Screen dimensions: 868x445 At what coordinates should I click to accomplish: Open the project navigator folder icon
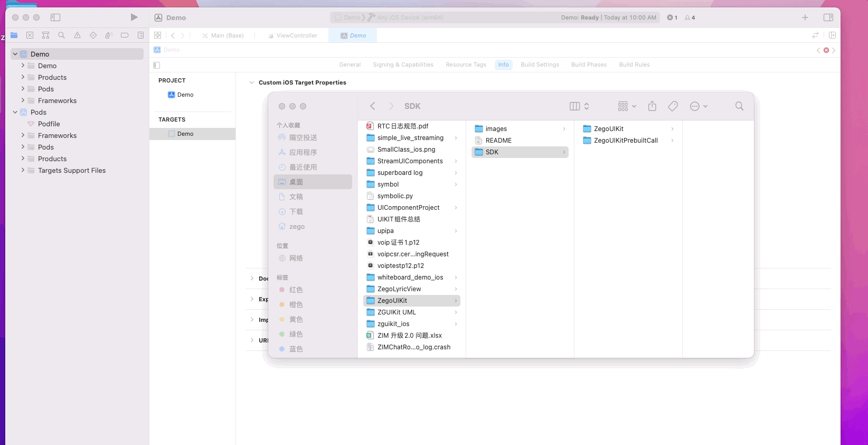tap(14, 35)
